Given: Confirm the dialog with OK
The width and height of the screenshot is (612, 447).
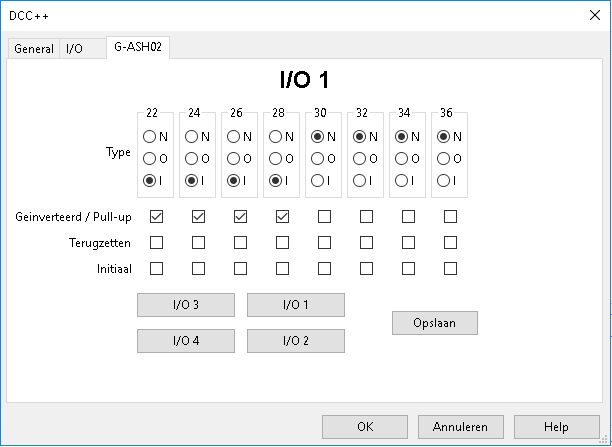Looking at the screenshot, I should pyautogui.click(x=364, y=427).
